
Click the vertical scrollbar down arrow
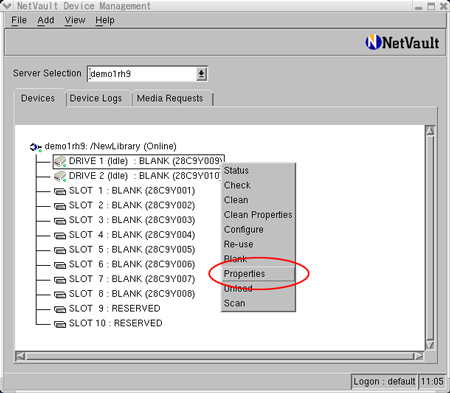click(x=430, y=345)
